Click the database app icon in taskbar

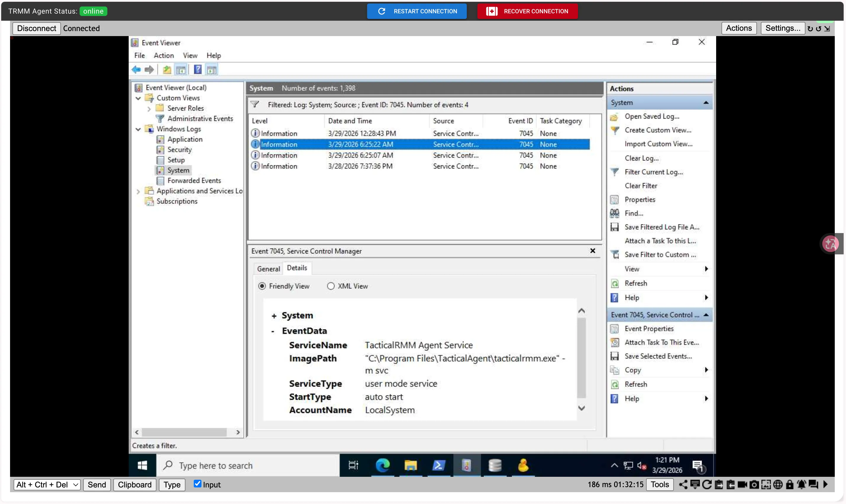(x=495, y=465)
